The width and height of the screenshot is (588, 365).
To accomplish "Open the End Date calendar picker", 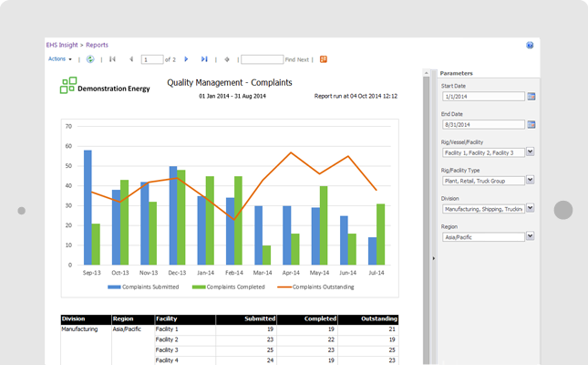I will 531,125.
